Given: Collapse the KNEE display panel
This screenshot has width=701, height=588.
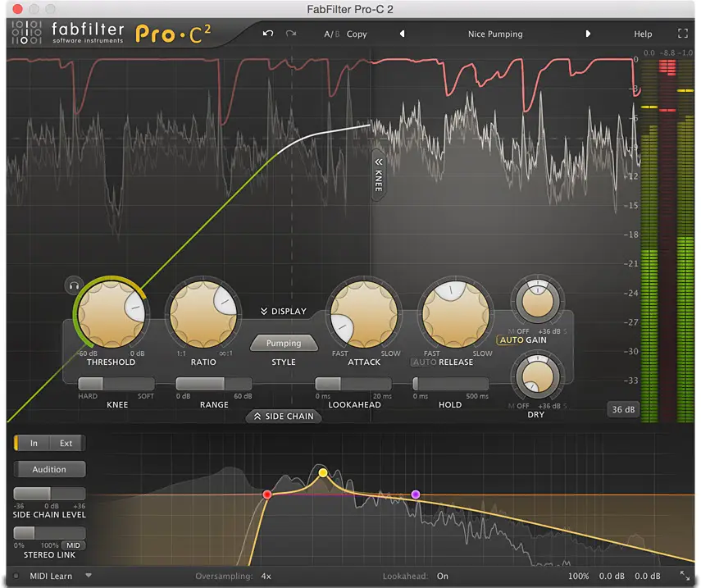Looking at the screenshot, I should click(x=378, y=175).
